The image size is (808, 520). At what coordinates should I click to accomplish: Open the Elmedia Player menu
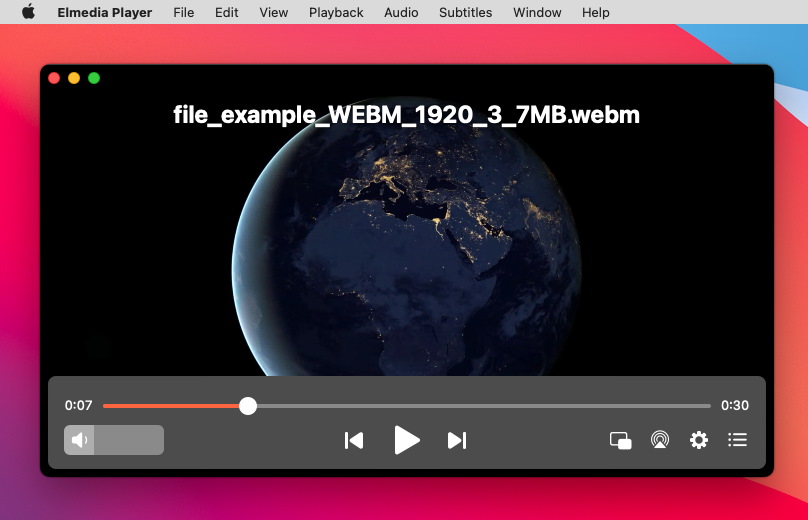tap(105, 12)
